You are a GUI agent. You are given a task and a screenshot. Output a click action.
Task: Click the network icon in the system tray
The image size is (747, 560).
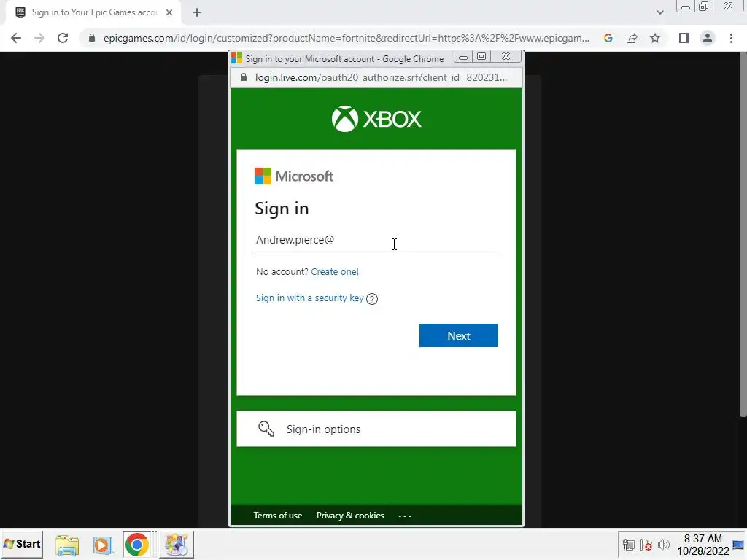[628, 545]
